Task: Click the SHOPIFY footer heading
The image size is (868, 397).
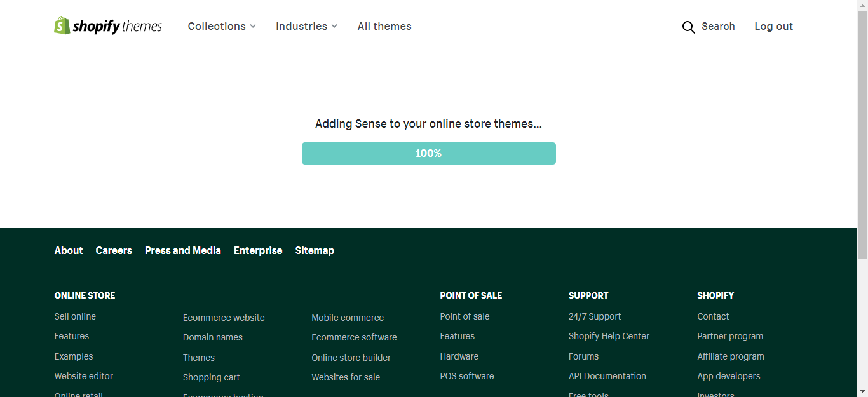Action: click(x=715, y=295)
